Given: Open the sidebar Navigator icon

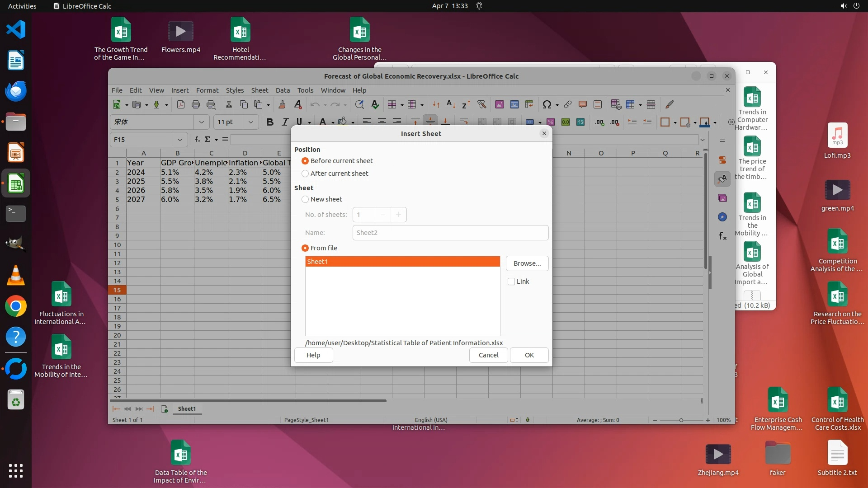Looking at the screenshot, I should (722, 217).
